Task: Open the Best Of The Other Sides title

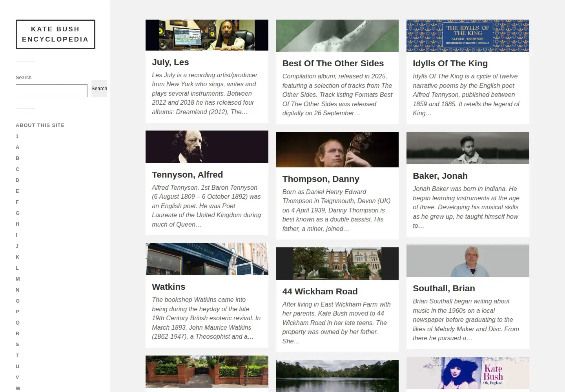Action: point(333,64)
